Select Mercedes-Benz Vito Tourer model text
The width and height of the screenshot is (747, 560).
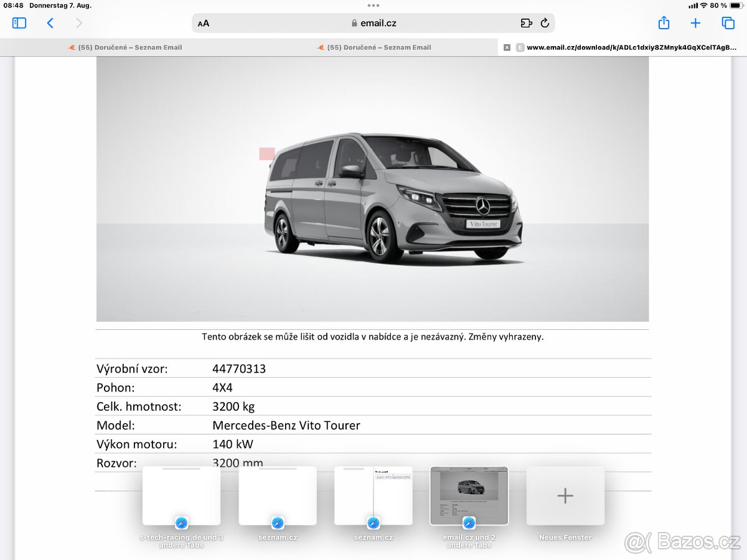coord(286,426)
